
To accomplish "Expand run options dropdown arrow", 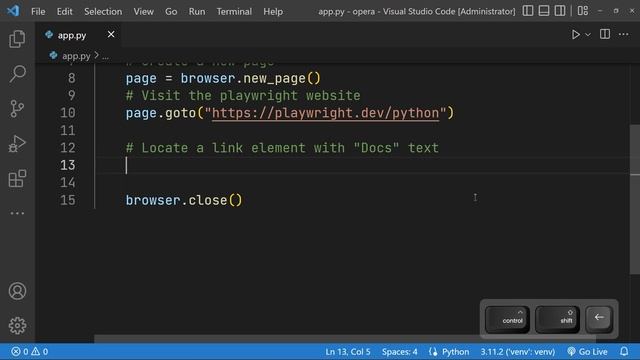I will tap(588, 35).
